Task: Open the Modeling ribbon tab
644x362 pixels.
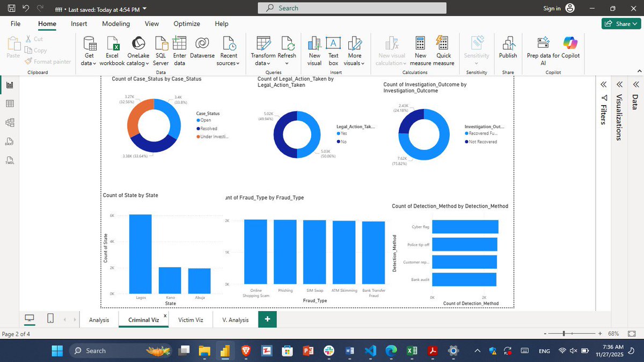Action: [x=116, y=24]
